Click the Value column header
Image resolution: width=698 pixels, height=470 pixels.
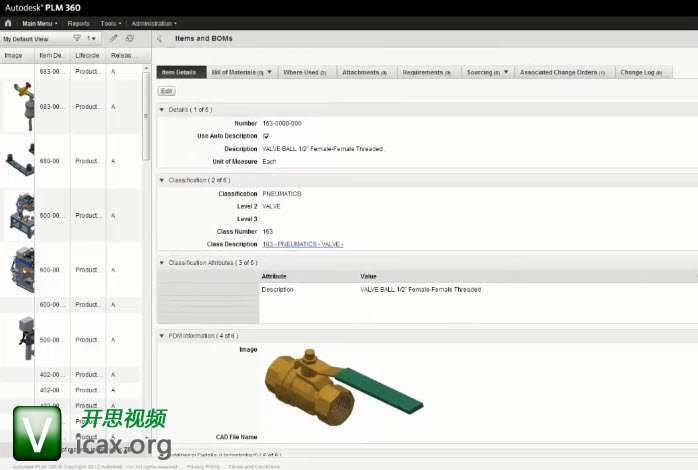click(x=368, y=276)
